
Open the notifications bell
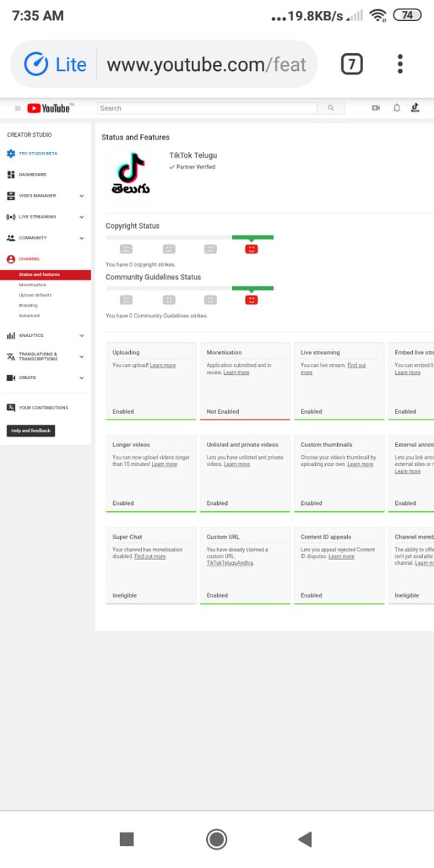point(396,109)
